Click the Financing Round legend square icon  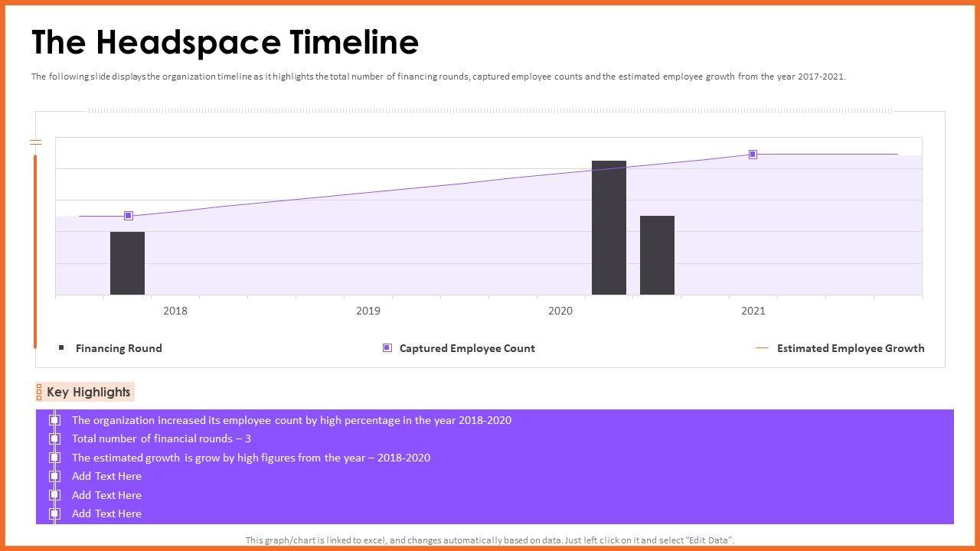pos(61,347)
